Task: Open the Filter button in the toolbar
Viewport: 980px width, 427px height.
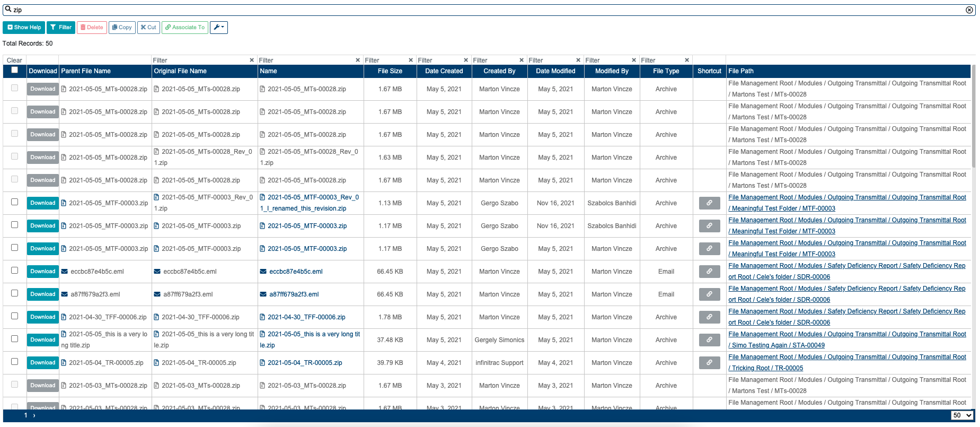Action: [x=61, y=27]
